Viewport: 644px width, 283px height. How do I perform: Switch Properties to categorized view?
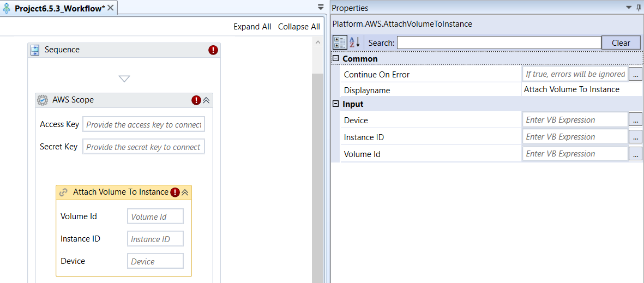coord(340,43)
